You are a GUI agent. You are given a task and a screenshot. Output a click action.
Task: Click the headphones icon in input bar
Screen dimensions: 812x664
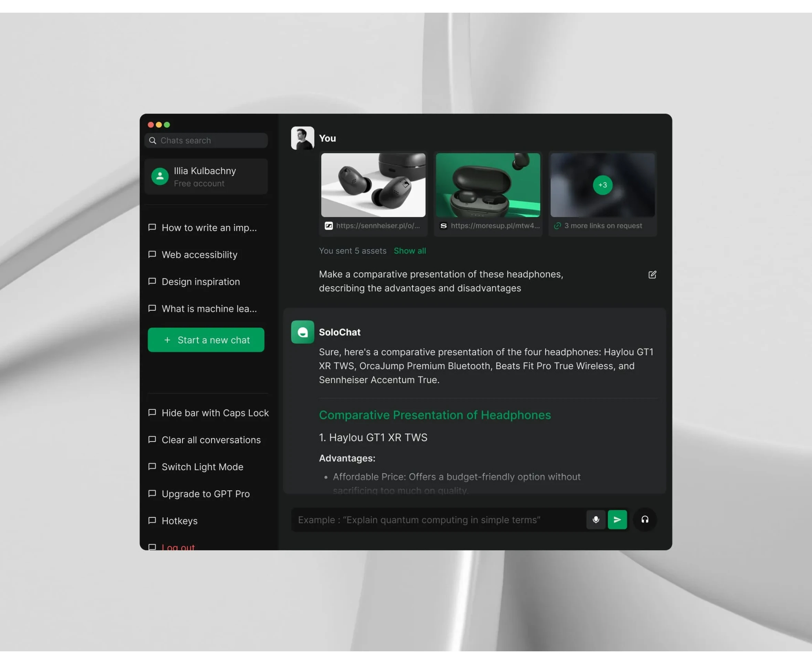(x=645, y=519)
